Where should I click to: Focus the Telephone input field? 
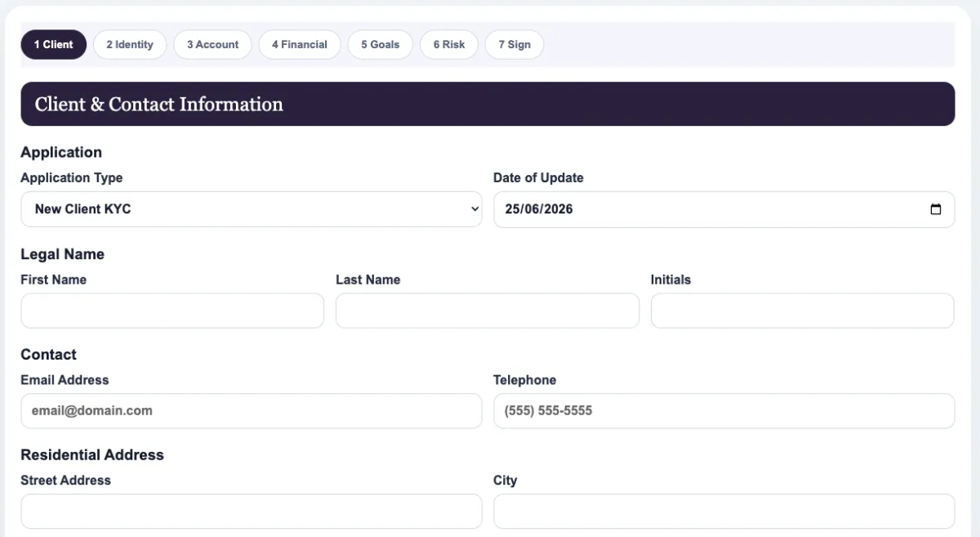(x=724, y=411)
